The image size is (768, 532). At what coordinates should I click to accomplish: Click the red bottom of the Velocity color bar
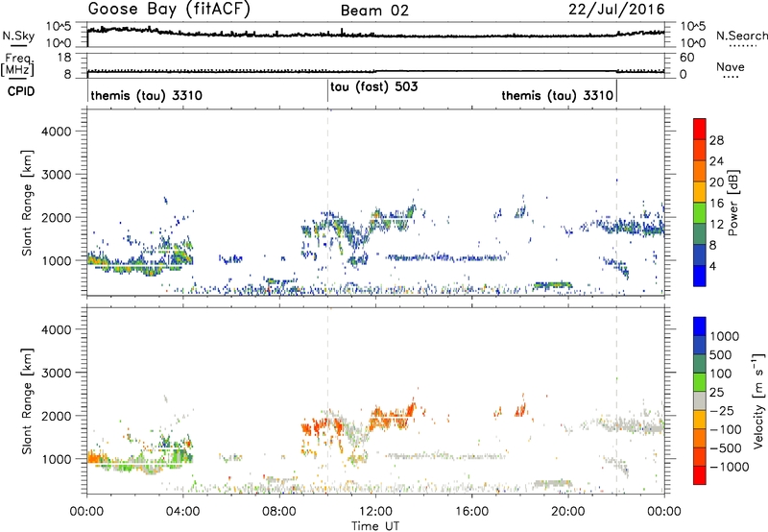pyautogui.click(x=700, y=475)
